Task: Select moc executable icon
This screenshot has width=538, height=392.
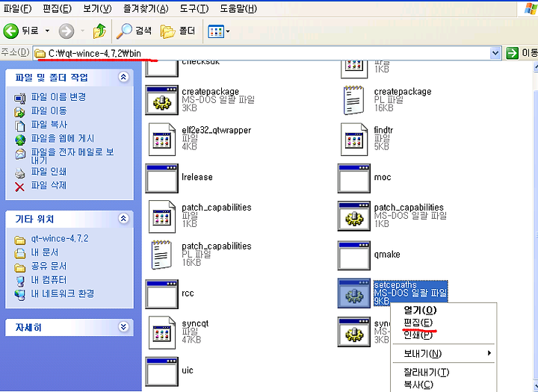Action: click(353, 178)
